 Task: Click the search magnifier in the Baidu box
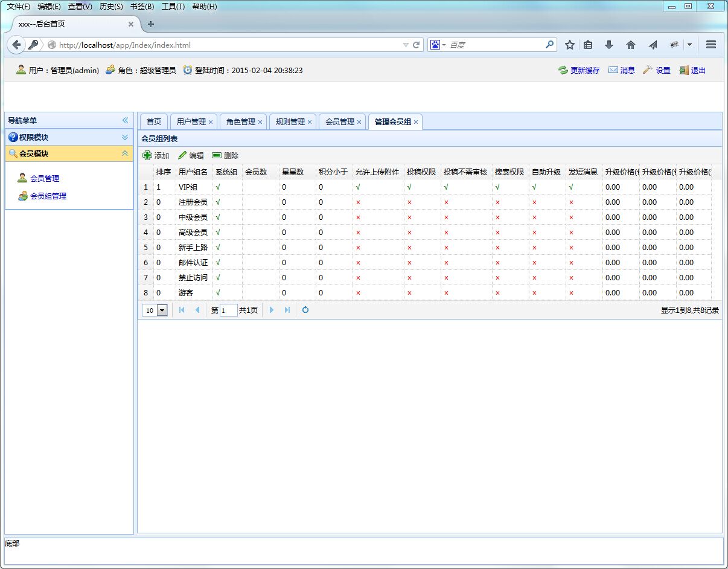pos(549,45)
